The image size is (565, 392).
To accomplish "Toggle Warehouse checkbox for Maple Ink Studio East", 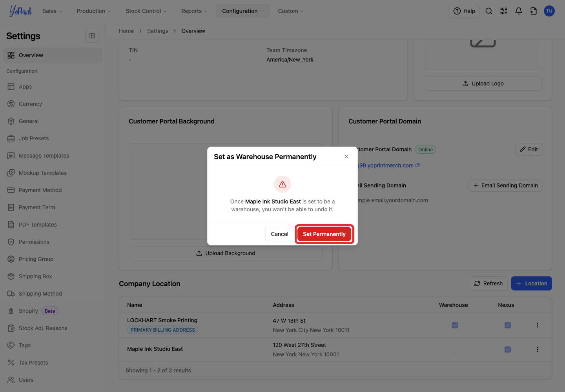I will click(455, 349).
